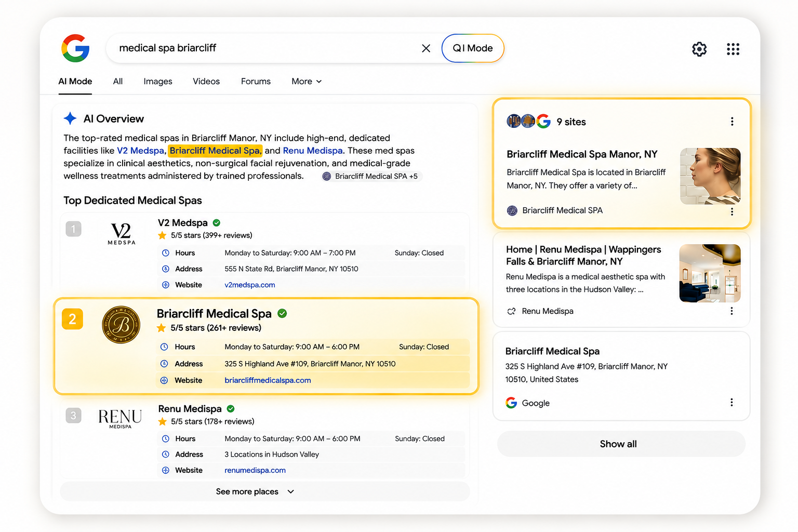Image resolution: width=798 pixels, height=532 pixels.
Task: Click the V2 Medspa Website globe icon
Action: tap(165, 285)
